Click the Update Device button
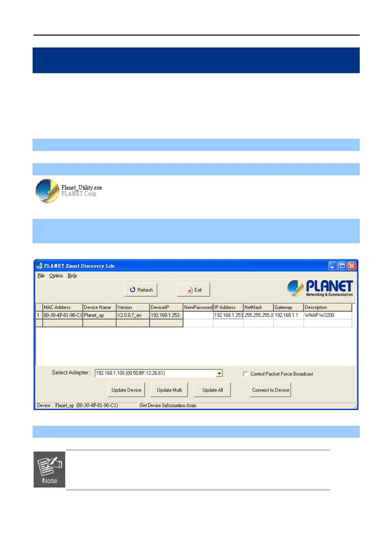This screenshot has width=392, height=555. pos(126,390)
